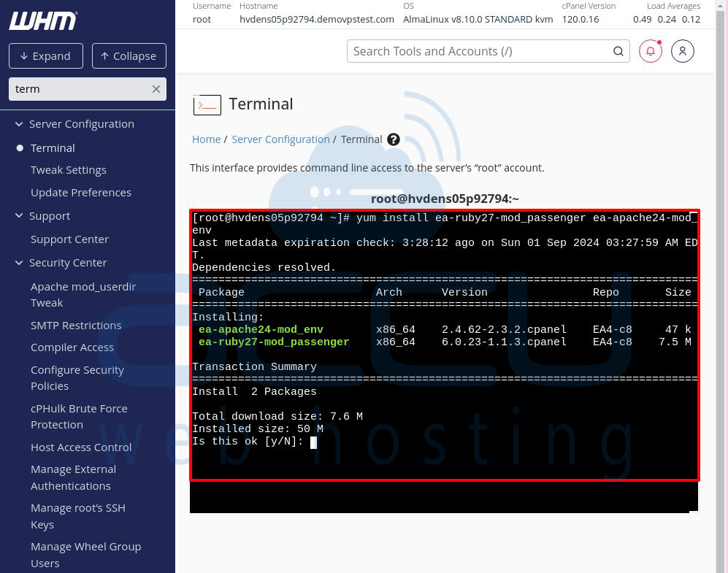Viewport: 728px width, 573px height.
Task: Expand all sidebar sections with Expand button
Action: [x=46, y=56]
